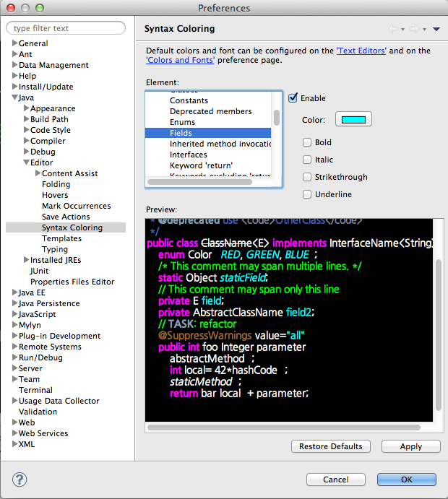
Task: Click the type filter text field
Action: 66,28
